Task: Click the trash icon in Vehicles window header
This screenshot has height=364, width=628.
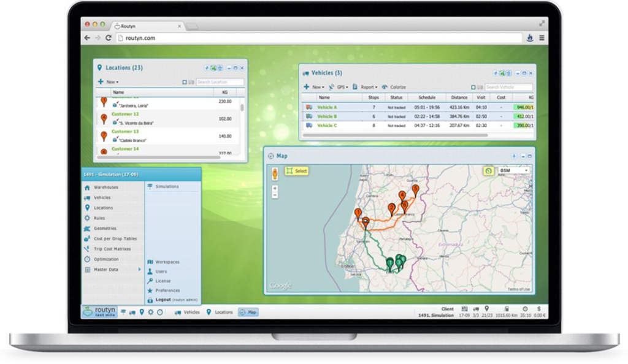Action: 508,73
